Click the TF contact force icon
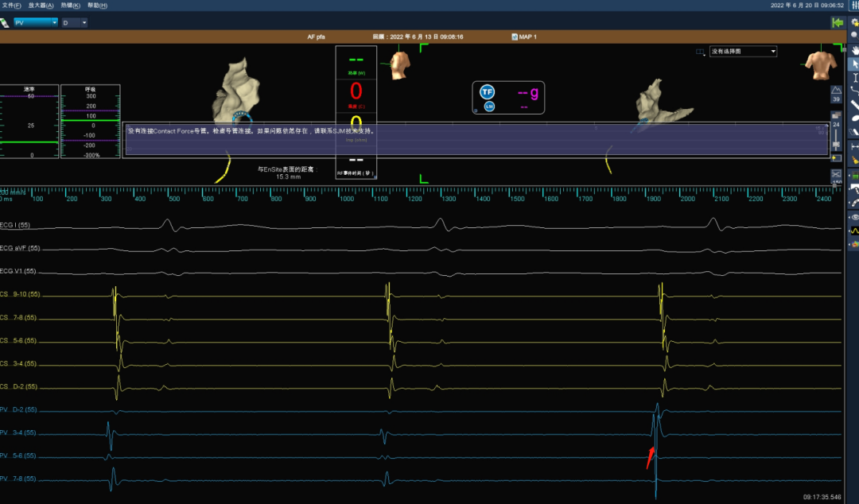 [488, 91]
